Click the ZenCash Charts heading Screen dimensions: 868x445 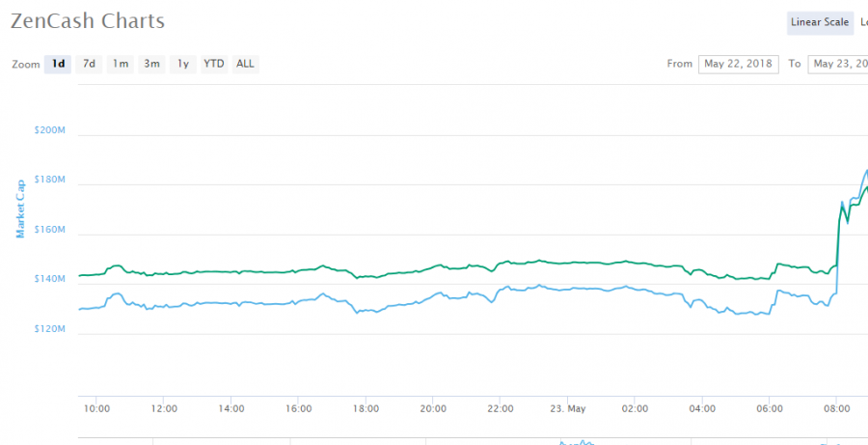tap(88, 21)
